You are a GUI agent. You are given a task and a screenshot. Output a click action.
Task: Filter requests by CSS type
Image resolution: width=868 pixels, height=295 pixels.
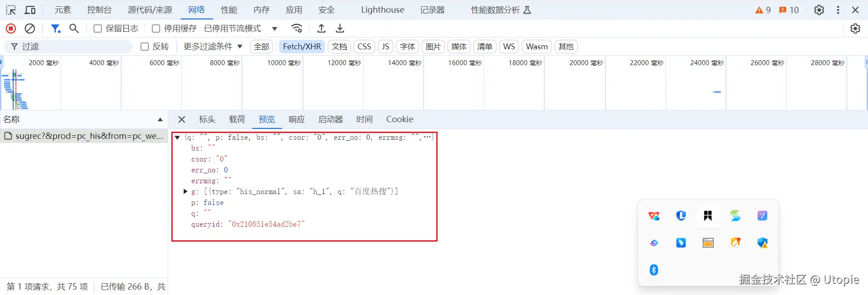tap(364, 47)
